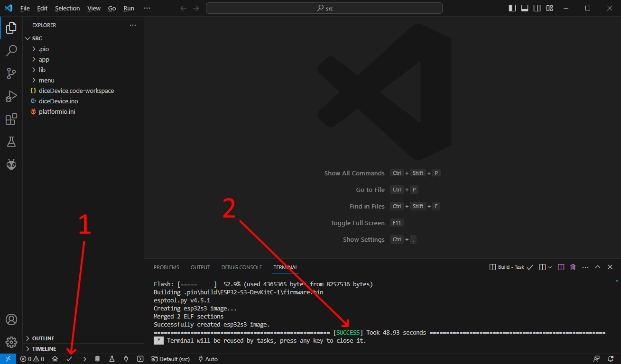621x364 pixels.
Task: Click the Auto port selector in status bar
Action: pyautogui.click(x=208, y=359)
